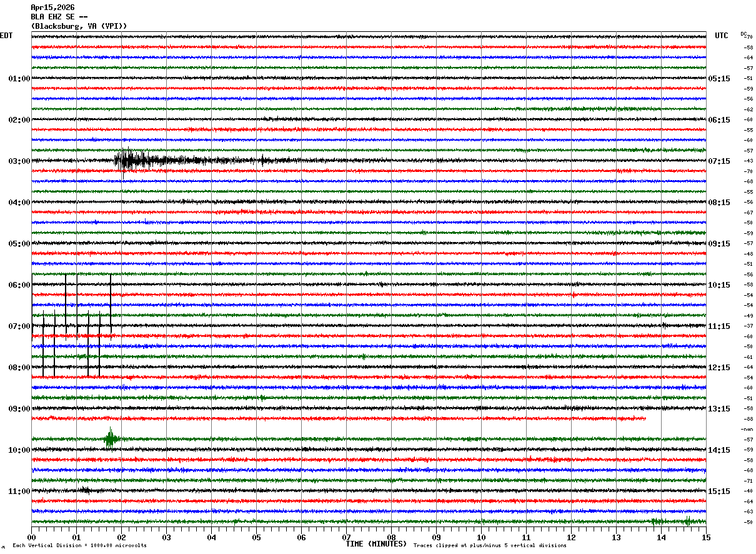This screenshot has height=554, width=756.
Task: Click the "-nan" DC offset value
Action: pyautogui.click(x=747, y=430)
